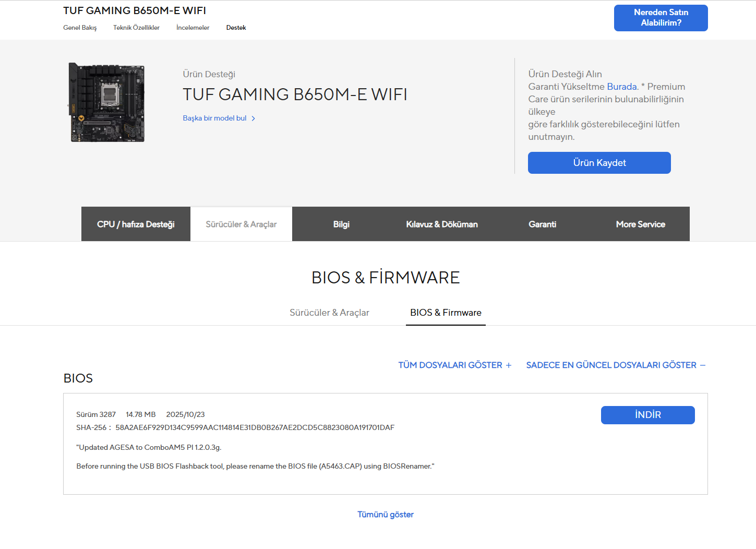Screen dimensions: 756x549
Task: Open the Burada warranty upgrade link
Action: (x=621, y=87)
